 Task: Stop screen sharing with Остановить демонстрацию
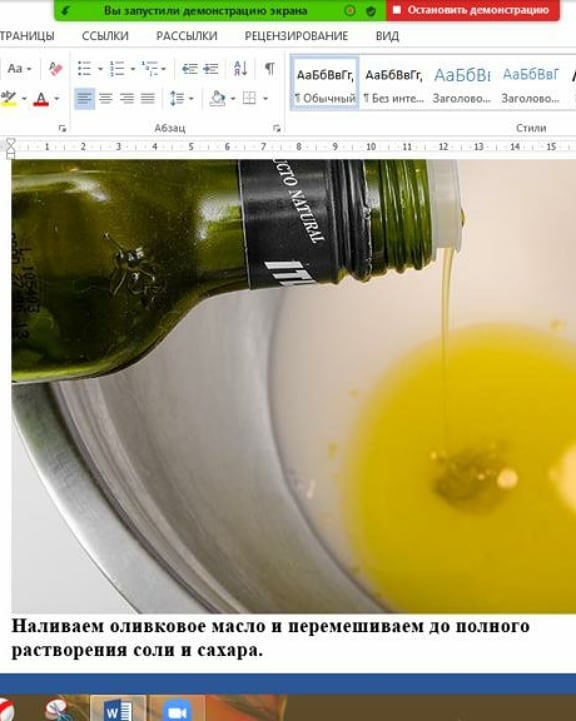point(473,10)
